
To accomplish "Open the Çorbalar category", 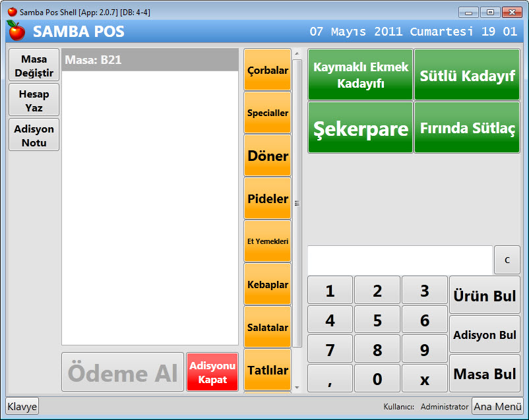I will point(267,70).
